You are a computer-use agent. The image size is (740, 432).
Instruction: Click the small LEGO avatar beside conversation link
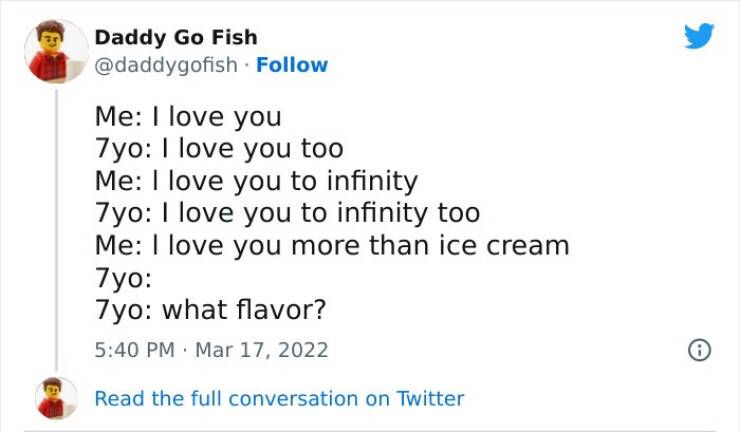56,398
